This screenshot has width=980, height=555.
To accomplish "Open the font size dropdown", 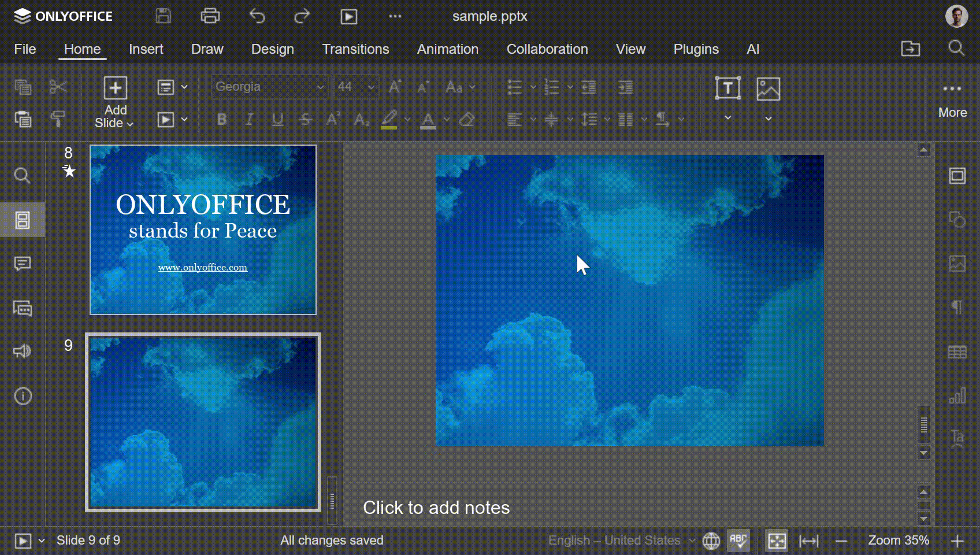I will (x=371, y=87).
